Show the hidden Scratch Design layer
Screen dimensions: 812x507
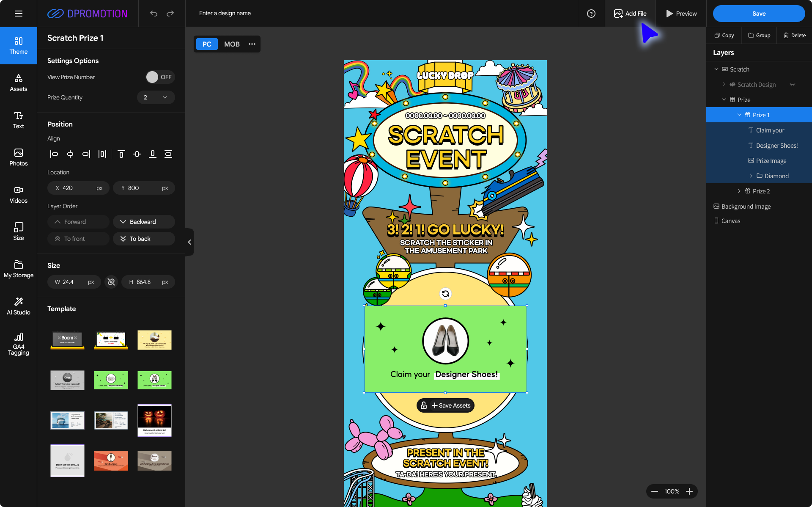(793, 85)
